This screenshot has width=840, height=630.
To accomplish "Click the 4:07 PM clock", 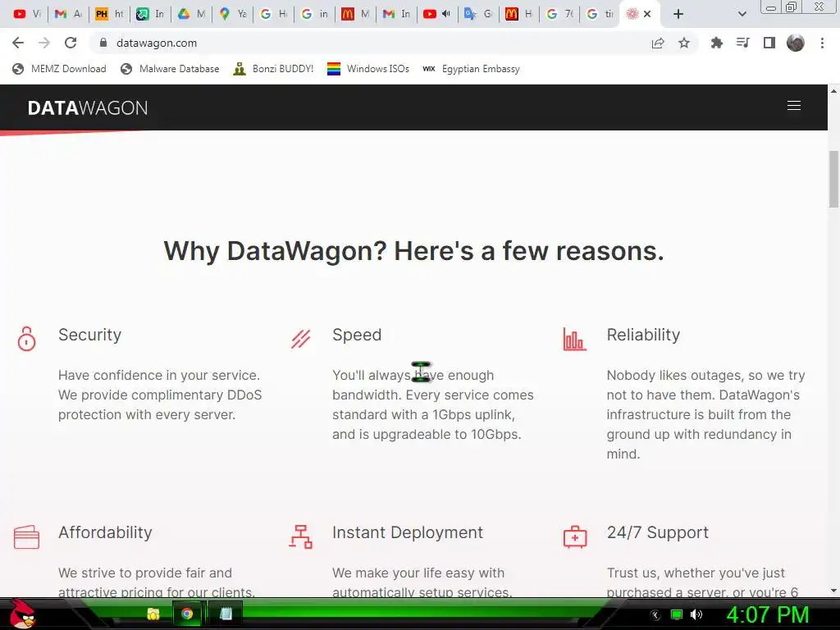I will 768,615.
